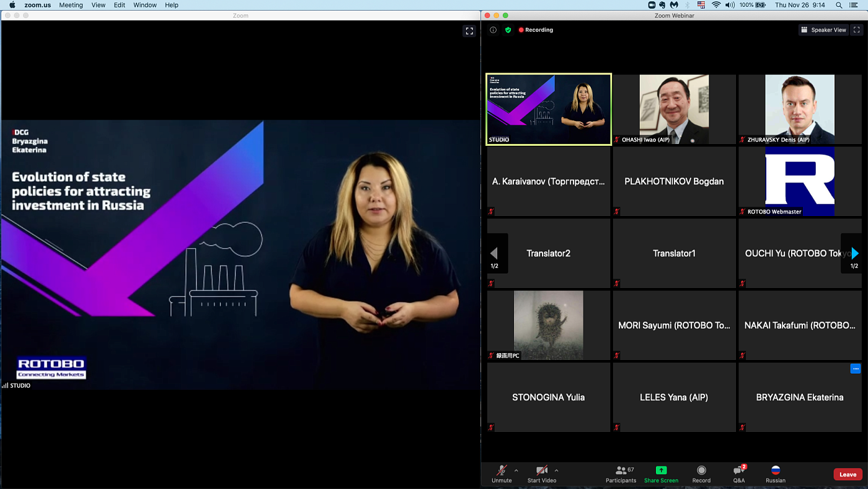Click the date and time clock
Viewport: 868px width, 489px height.
coord(800,5)
